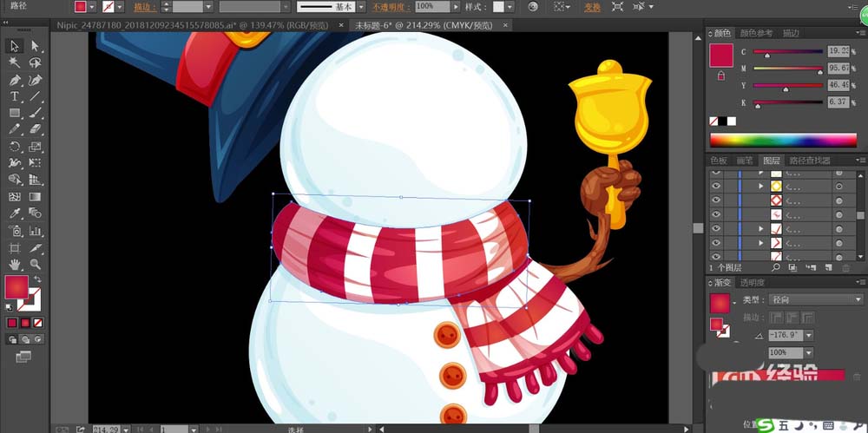The image size is (868, 433).
Task: Open the gradient aspect ratio 100% dropdown
Action: click(809, 352)
